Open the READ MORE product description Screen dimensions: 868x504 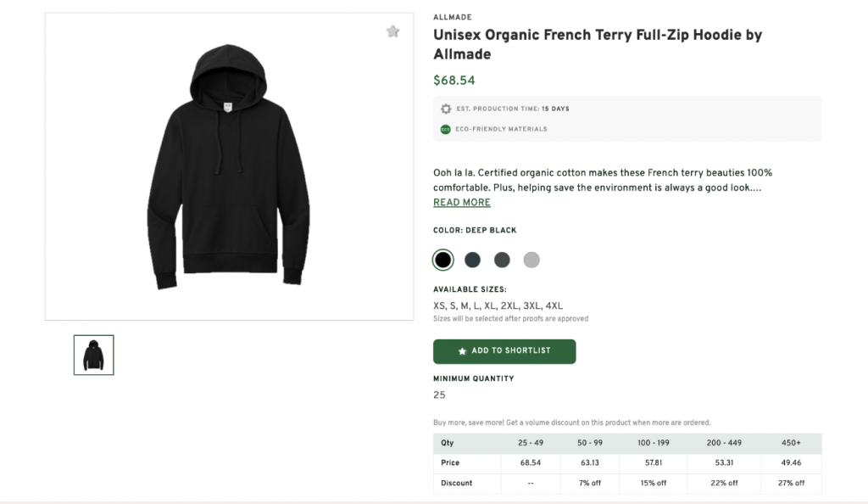461,202
